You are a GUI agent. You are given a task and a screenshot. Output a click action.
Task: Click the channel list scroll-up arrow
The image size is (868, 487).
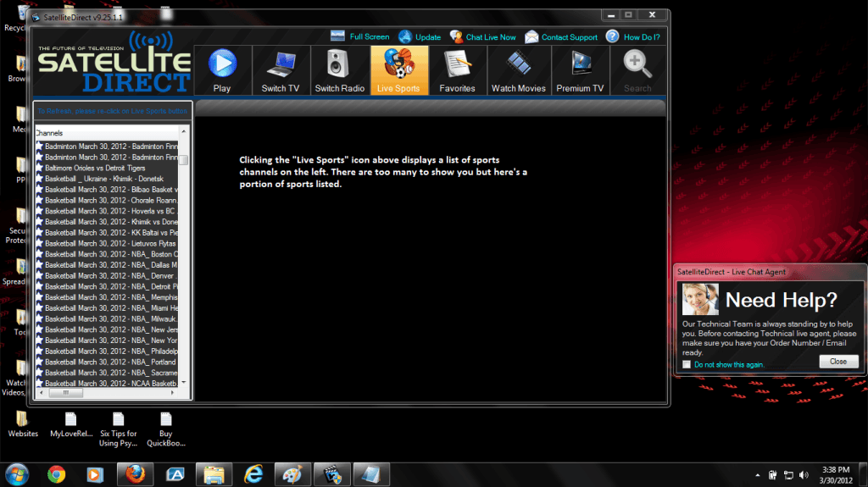(184, 131)
